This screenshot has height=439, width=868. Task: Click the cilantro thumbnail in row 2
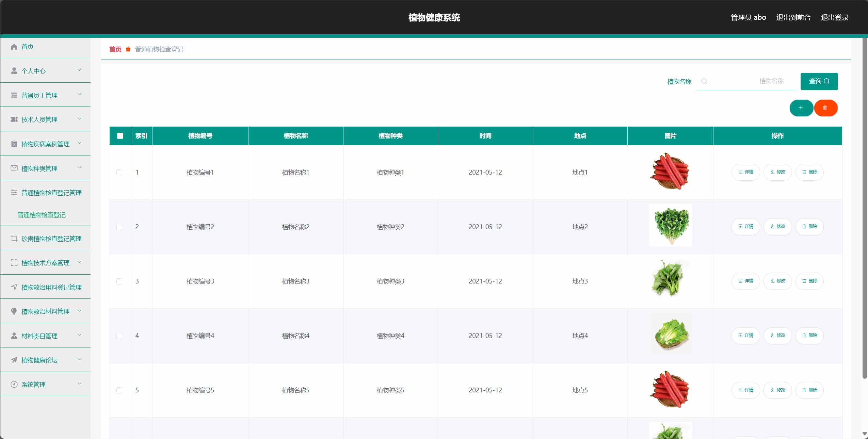click(671, 225)
